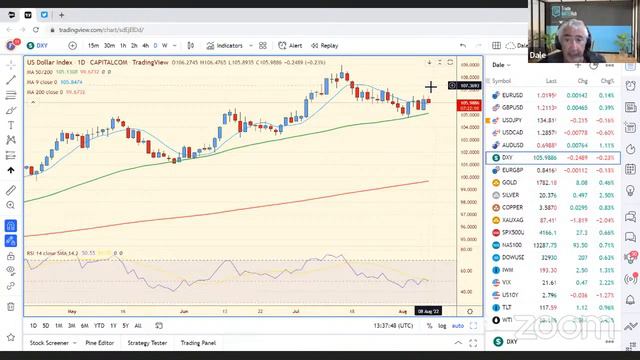Select US10Y row in watchlist

[553, 295]
